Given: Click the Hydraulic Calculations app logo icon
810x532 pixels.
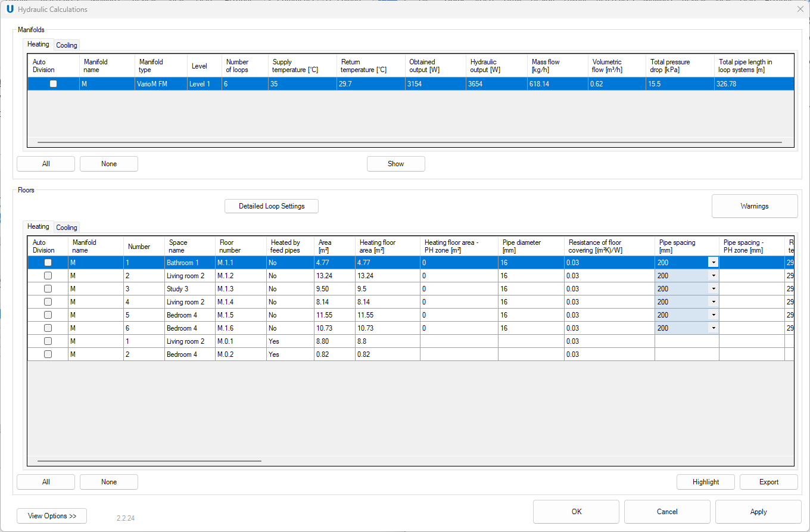Looking at the screenshot, I should pos(10,9).
